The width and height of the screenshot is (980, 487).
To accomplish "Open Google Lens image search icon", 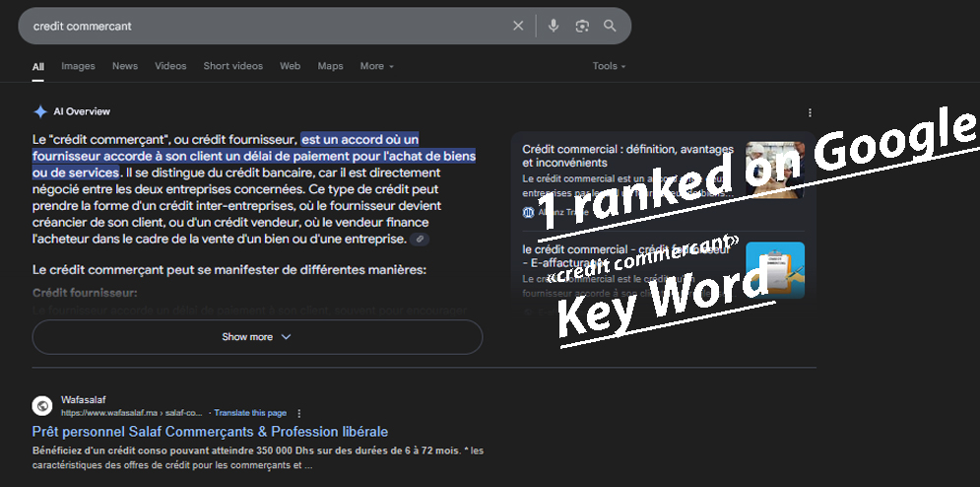I will [x=582, y=26].
